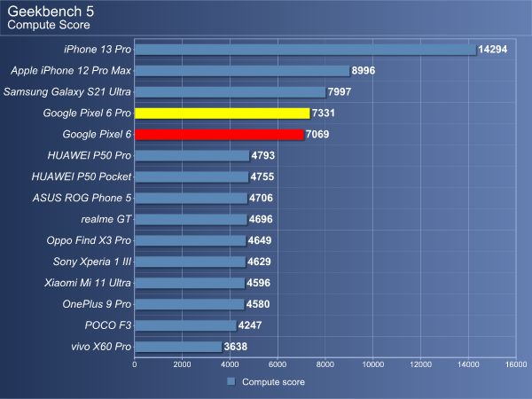This screenshot has width=532, height=399.
Task: Click the 8000 axis tick label
Action: coord(325,364)
